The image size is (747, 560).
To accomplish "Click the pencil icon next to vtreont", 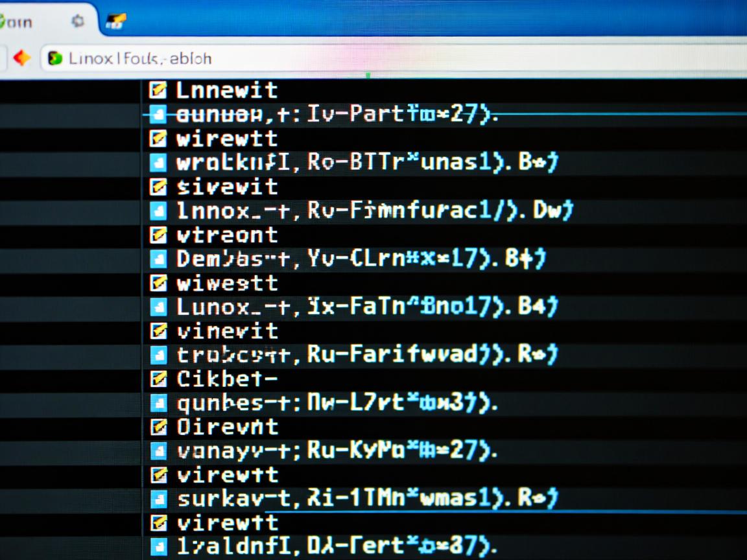I will click(x=158, y=235).
